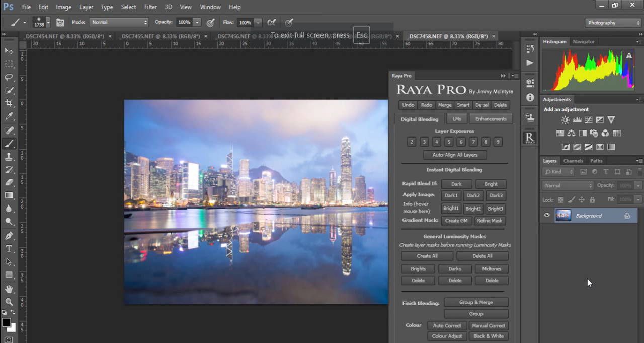Select the Dodge tool

click(x=9, y=222)
